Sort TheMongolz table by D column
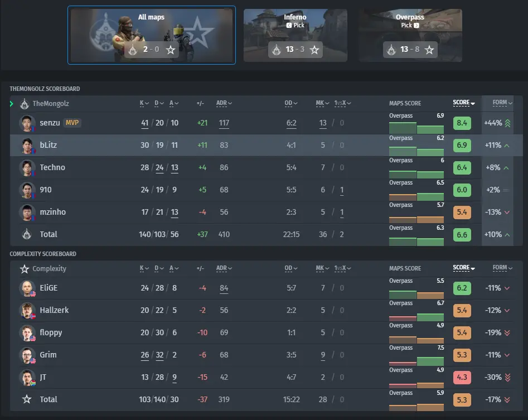 (159, 103)
